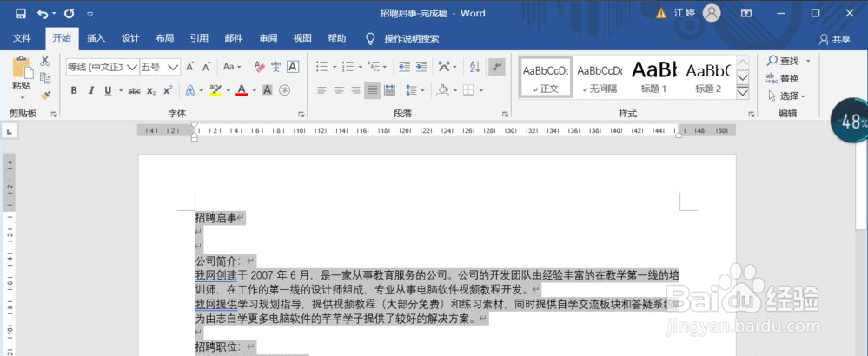Decrease font size with the smaller A icon
868x356 pixels.
pos(207,67)
